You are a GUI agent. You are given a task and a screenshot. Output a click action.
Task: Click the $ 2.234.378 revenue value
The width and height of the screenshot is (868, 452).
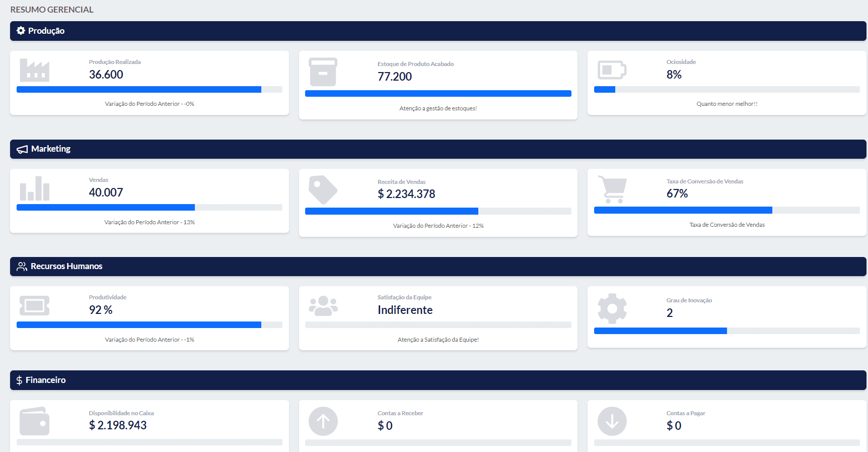(406, 194)
